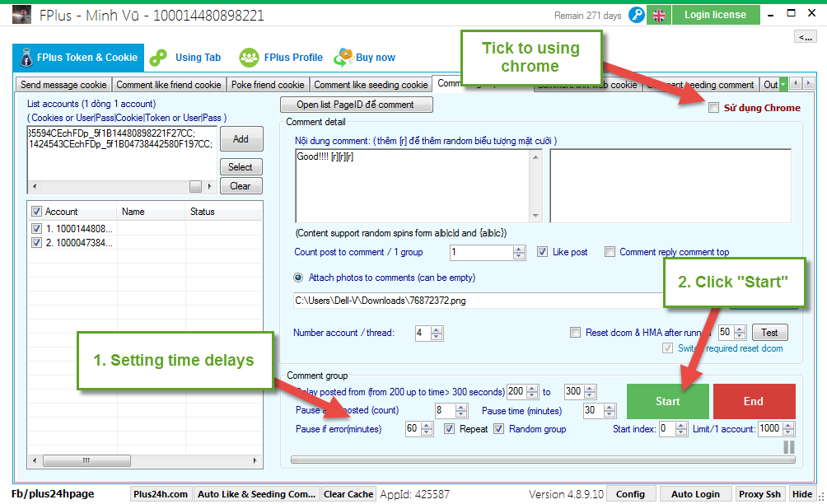Screen dimensions: 827x504
Task: Select the Poke friend cookie tab
Action: [x=268, y=85]
